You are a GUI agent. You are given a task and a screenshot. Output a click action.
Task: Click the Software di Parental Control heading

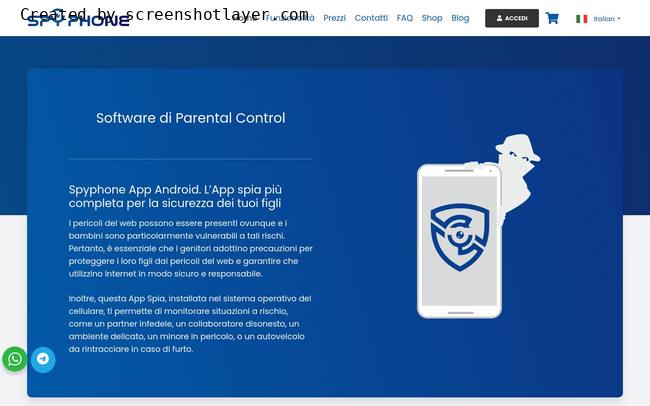click(x=191, y=118)
